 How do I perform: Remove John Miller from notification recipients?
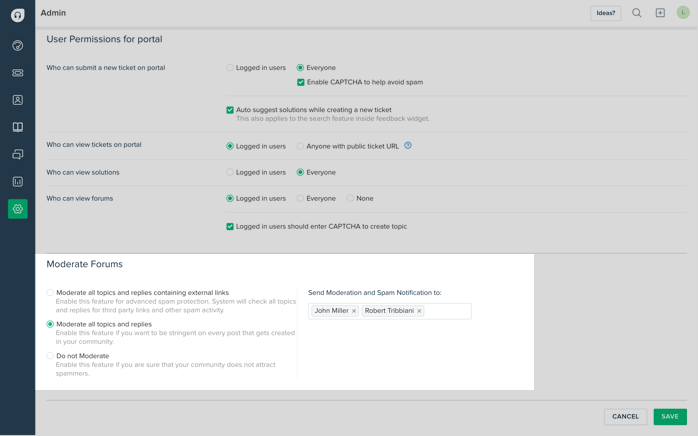click(x=354, y=311)
